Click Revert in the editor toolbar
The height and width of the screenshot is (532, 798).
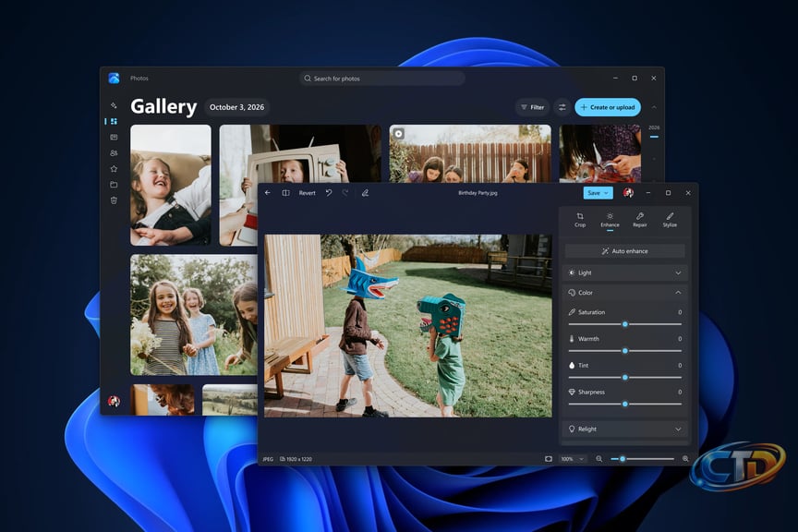(x=307, y=193)
